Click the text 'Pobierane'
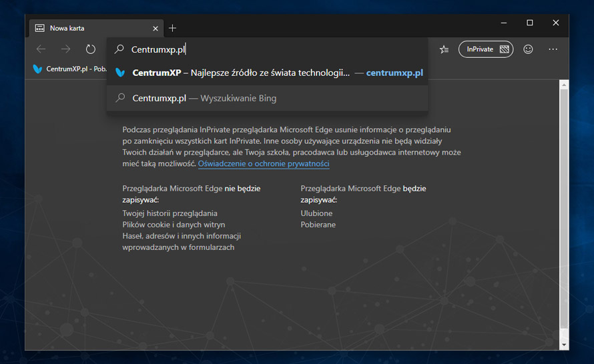 [318, 225]
